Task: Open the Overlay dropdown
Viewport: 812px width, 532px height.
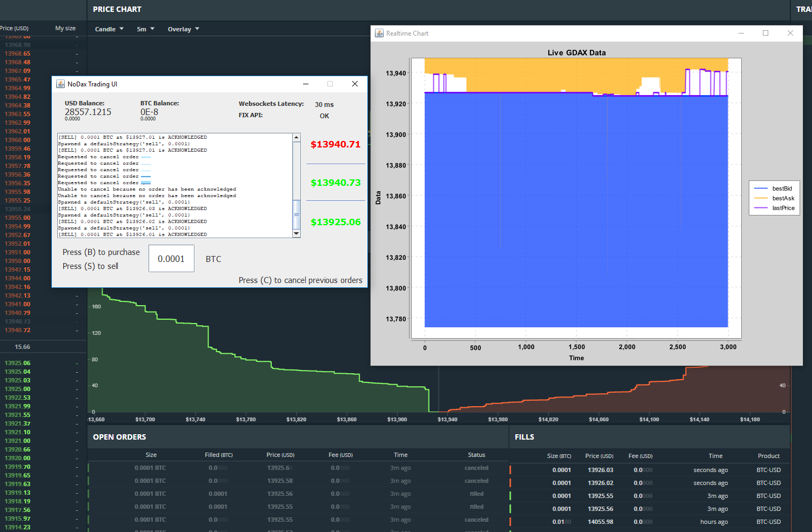Action: coord(183,29)
